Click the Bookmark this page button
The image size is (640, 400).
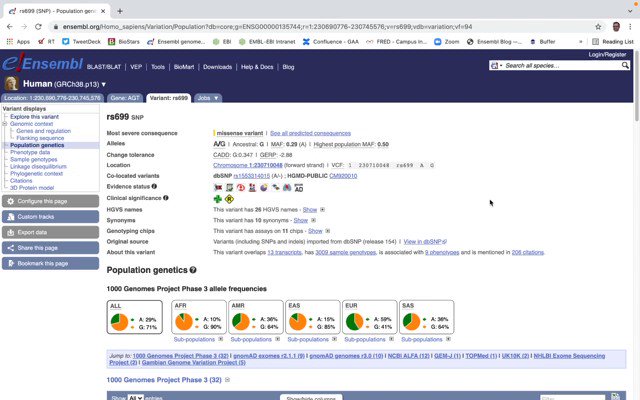50,263
